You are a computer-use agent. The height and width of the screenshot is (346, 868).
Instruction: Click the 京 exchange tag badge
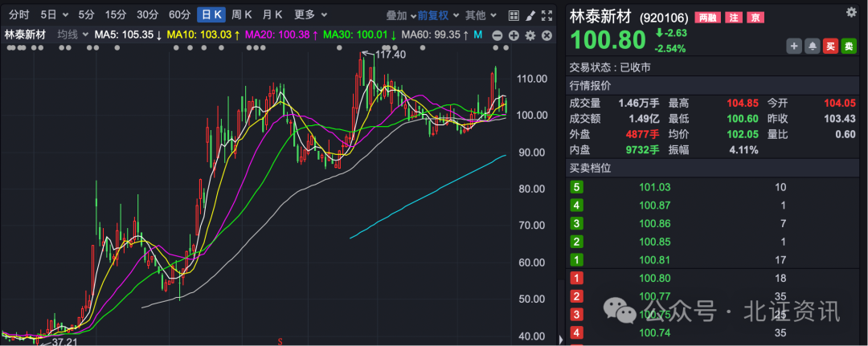pos(755,18)
